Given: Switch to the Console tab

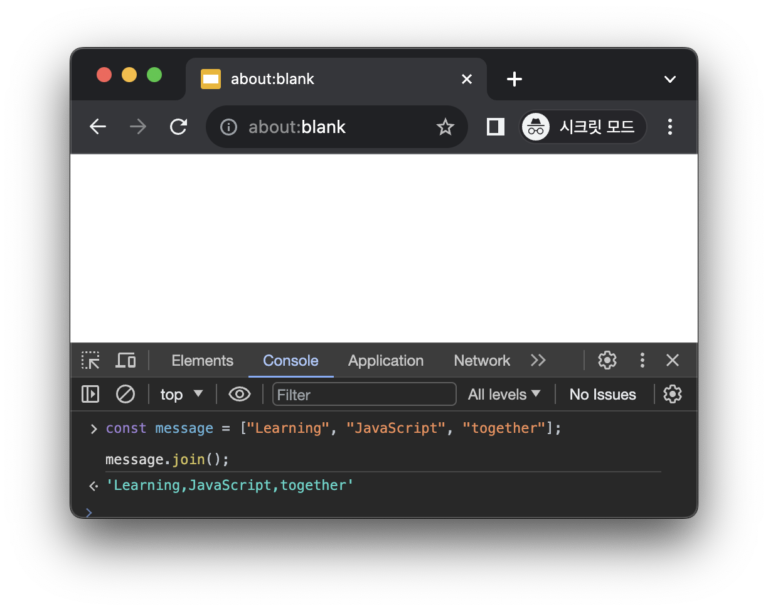Looking at the screenshot, I should pos(290,361).
